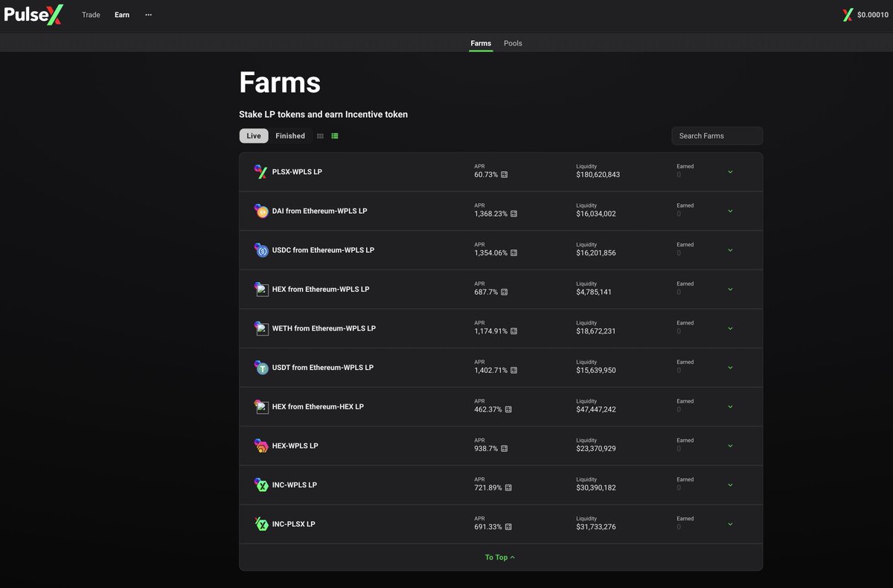This screenshot has height=588, width=893.
Task: Open APR calculator for HEX from Ethereum-HEX LP
Action: pos(508,409)
